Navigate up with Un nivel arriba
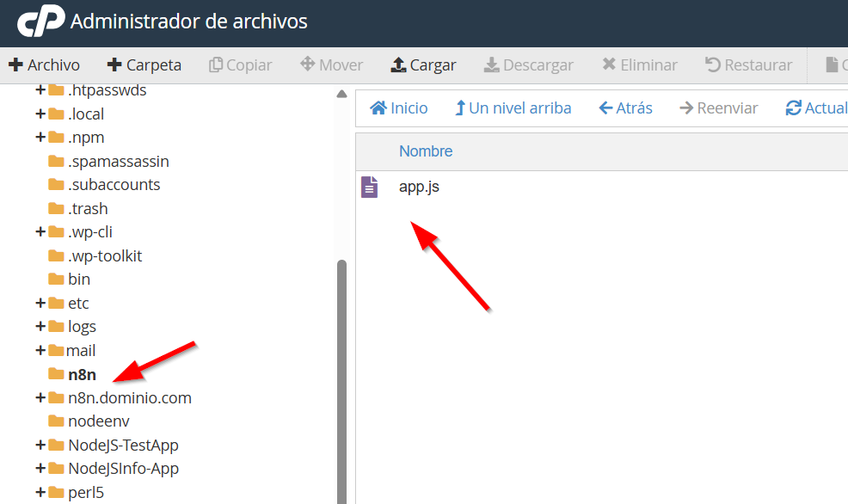The image size is (848, 504). click(x=513, y=108)
